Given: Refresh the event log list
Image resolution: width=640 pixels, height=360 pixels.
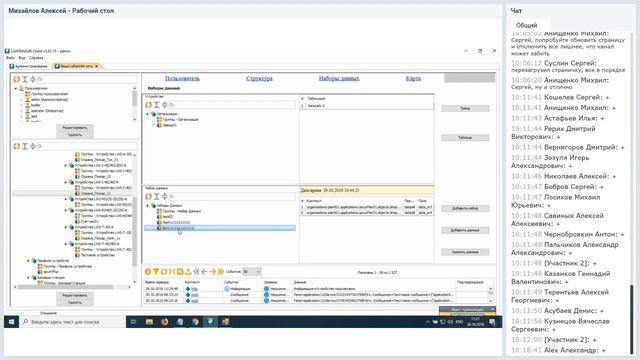Looking at the screenshot, I should (x=164, y=271).
